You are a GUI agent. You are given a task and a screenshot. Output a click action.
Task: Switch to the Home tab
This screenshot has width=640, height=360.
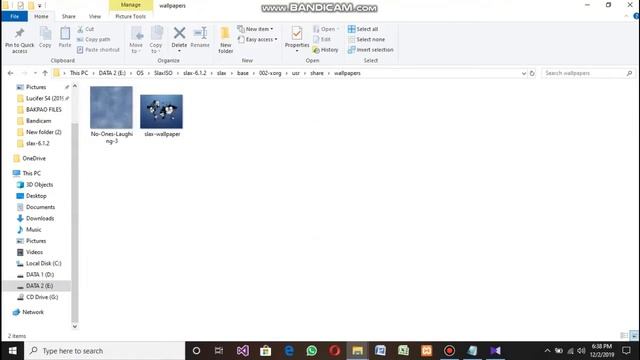point(41,16)
